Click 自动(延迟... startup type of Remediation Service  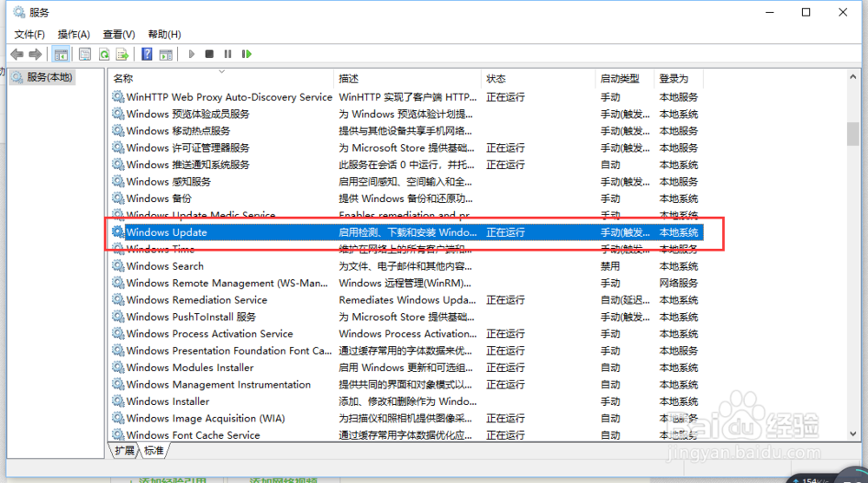(x=626, y=300)
